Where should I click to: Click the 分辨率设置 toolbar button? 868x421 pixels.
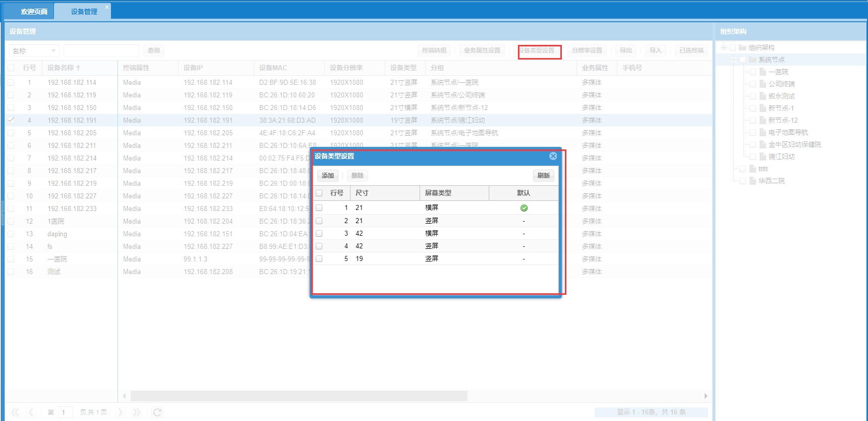tap(587, 50)
